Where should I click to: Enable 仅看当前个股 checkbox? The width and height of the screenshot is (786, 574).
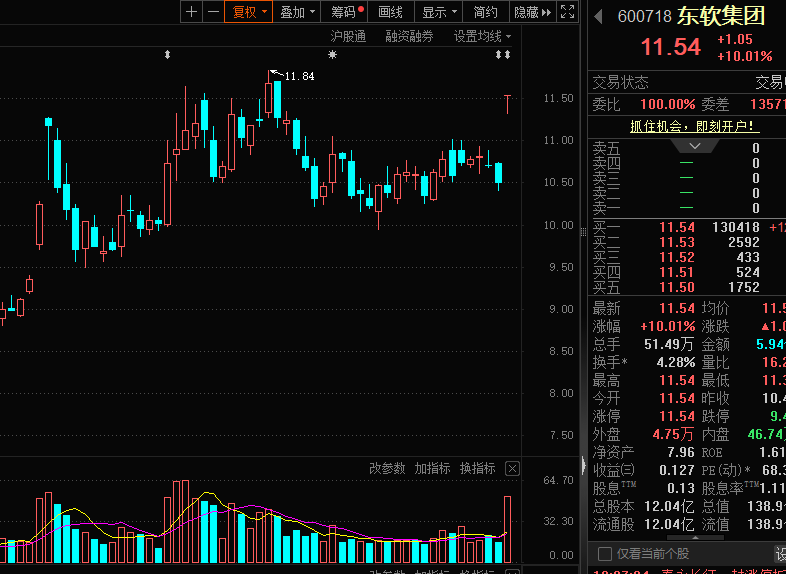coord(605,553)
